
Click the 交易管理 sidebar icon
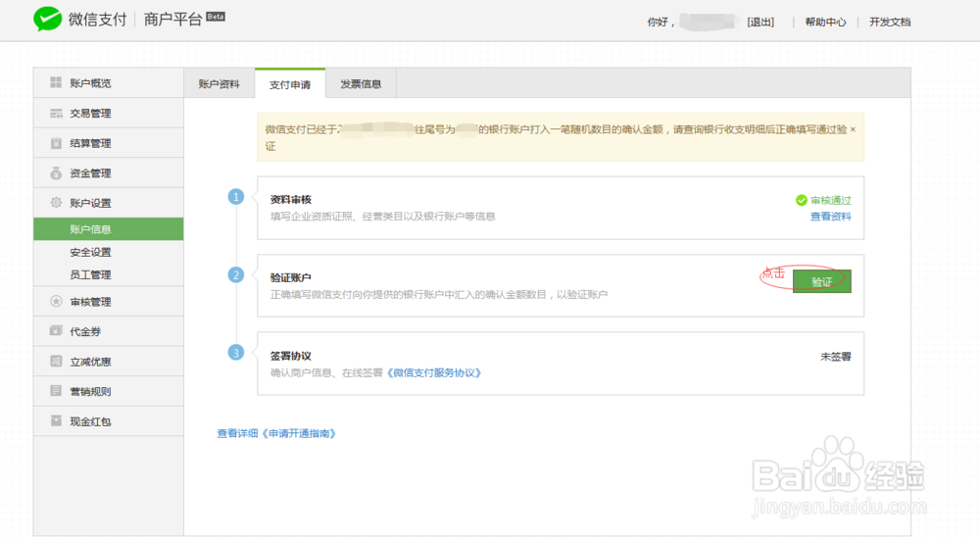(56, 113)
